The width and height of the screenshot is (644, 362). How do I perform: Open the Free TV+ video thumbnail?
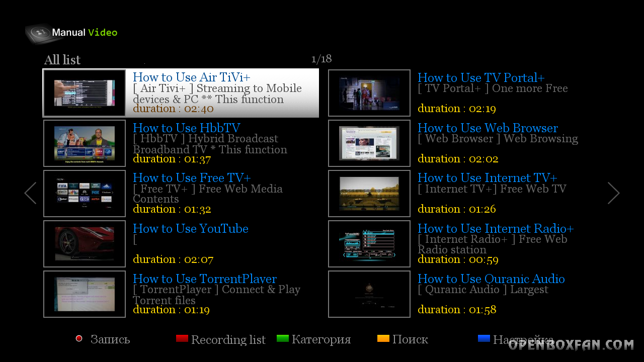tap(85, 194)
